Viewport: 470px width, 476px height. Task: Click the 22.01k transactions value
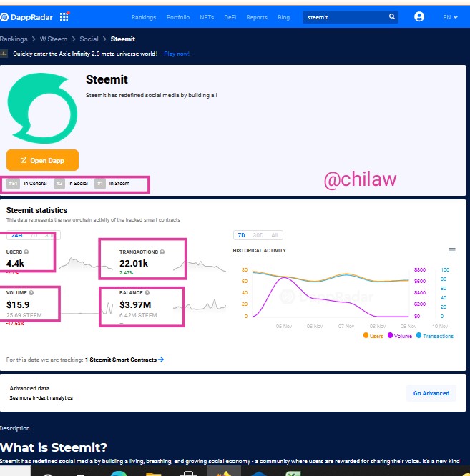coord(134,264)
